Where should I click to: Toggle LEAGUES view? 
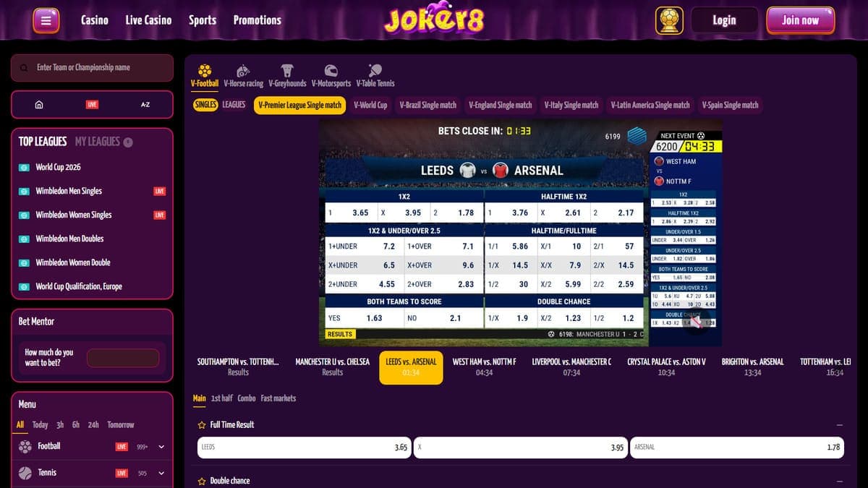[x=234, y=105]
